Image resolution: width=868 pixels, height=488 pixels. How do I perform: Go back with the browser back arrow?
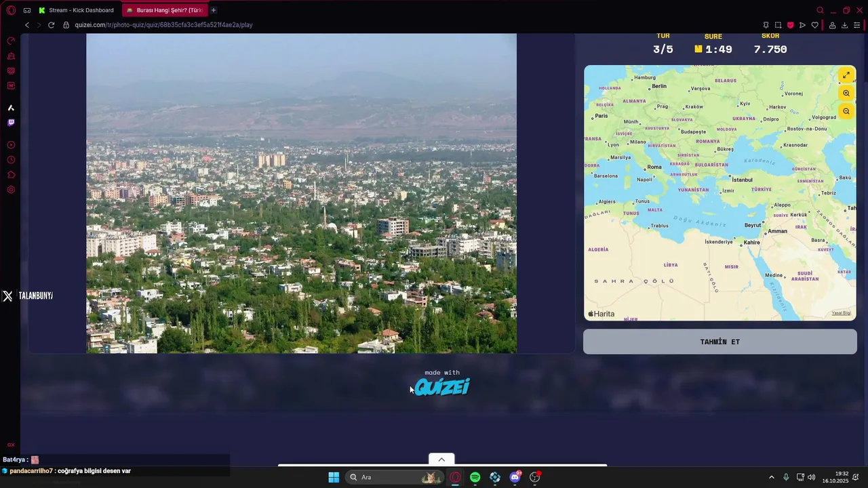point(27,25)
